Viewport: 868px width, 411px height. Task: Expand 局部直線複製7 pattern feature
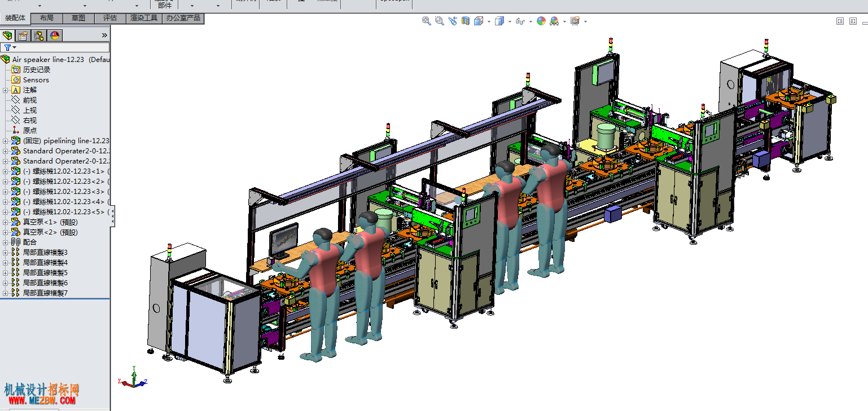tap(6, 293)
